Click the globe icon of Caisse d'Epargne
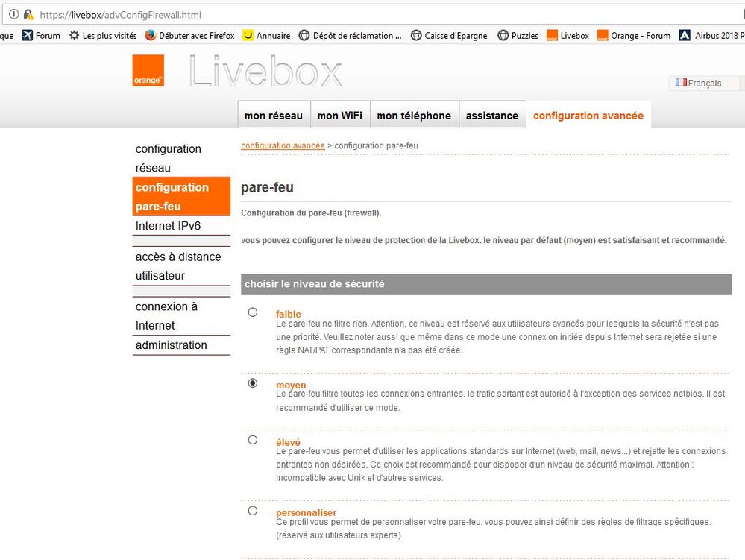This screenshot has width=745, height=560. coord(415,35)
